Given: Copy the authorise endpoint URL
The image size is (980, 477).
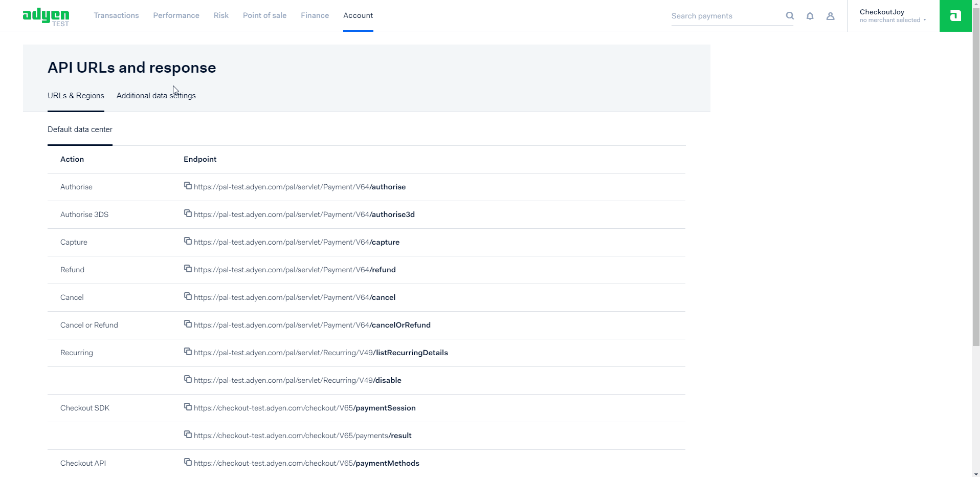Looking at the screenshot, I should tap(188, 186).
